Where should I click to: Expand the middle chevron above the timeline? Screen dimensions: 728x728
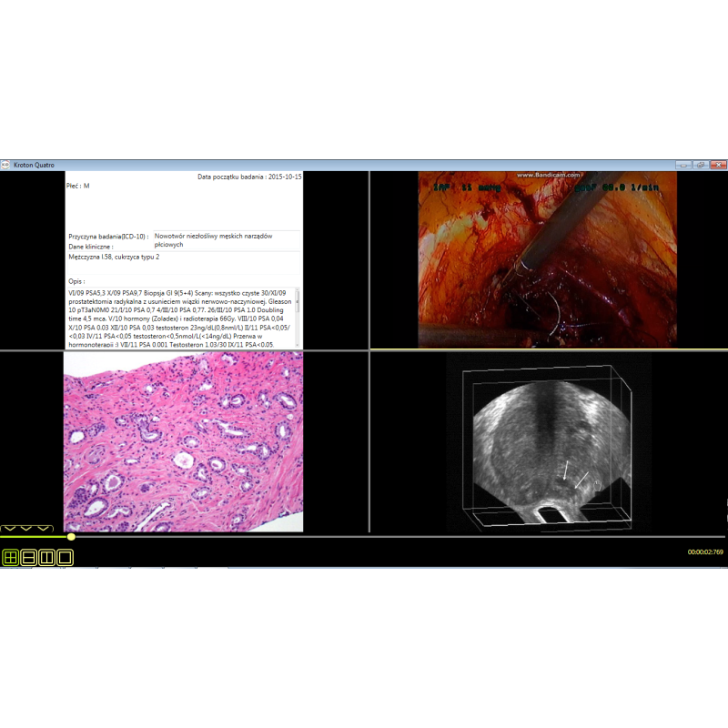point(26,529)
